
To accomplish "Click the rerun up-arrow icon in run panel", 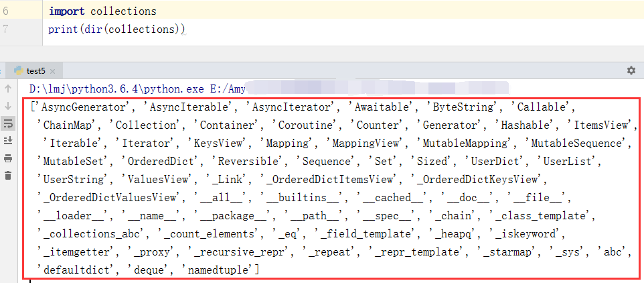I will coord(8,89).
